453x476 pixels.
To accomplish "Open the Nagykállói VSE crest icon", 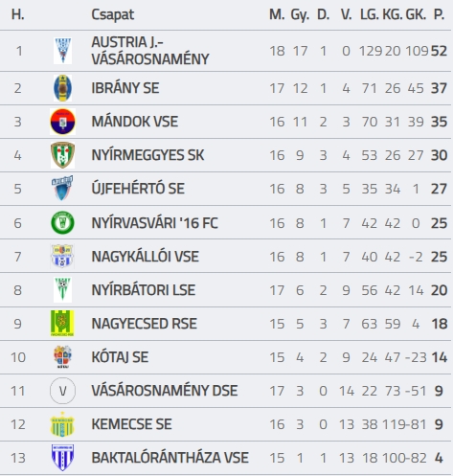I will click(62, 256).
